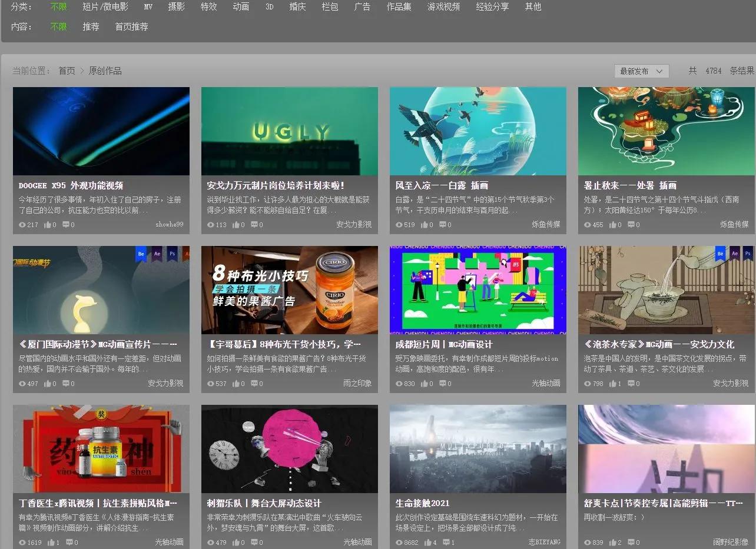
Task: Click the Ps badge on 泡茶水专家 thumbnail
Action: click(747, 253)
